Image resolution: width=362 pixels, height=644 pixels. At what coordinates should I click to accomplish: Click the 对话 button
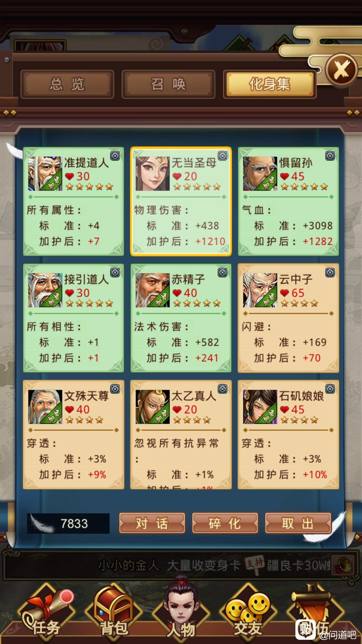click(152, 523)
